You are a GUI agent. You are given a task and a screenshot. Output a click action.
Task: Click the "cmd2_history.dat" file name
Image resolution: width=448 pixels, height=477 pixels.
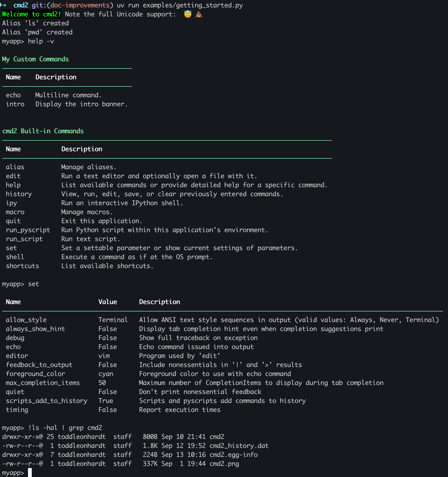239,446
